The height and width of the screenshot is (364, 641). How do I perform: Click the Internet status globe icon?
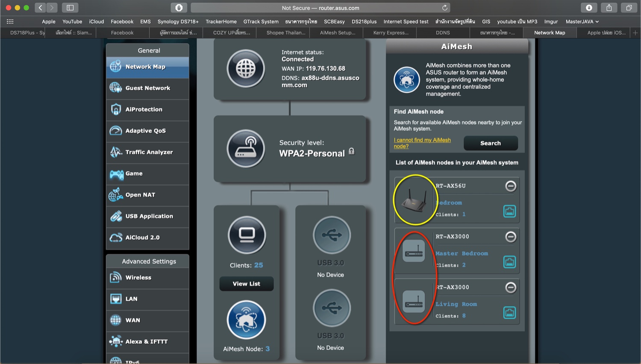[246, 68]
